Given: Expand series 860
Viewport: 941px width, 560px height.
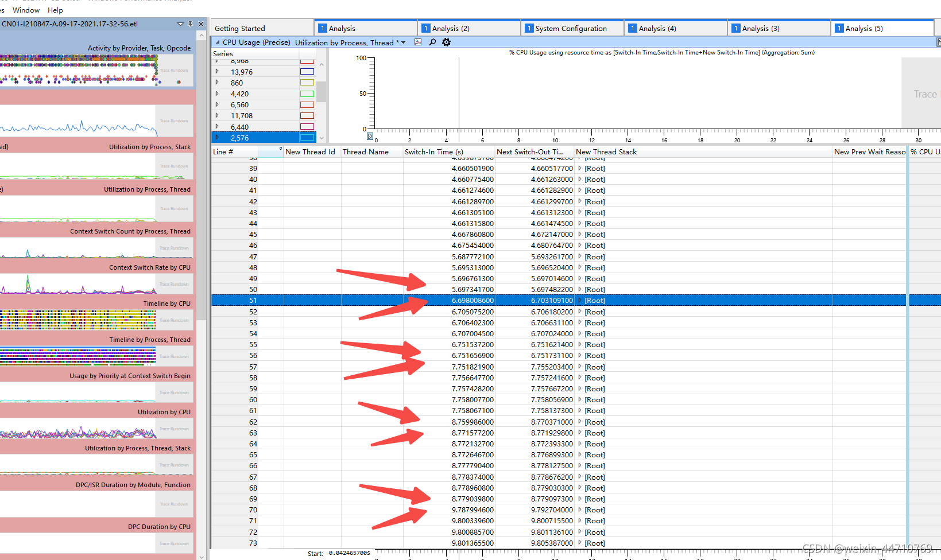Looking at the screenshot, I should point(217,83).
